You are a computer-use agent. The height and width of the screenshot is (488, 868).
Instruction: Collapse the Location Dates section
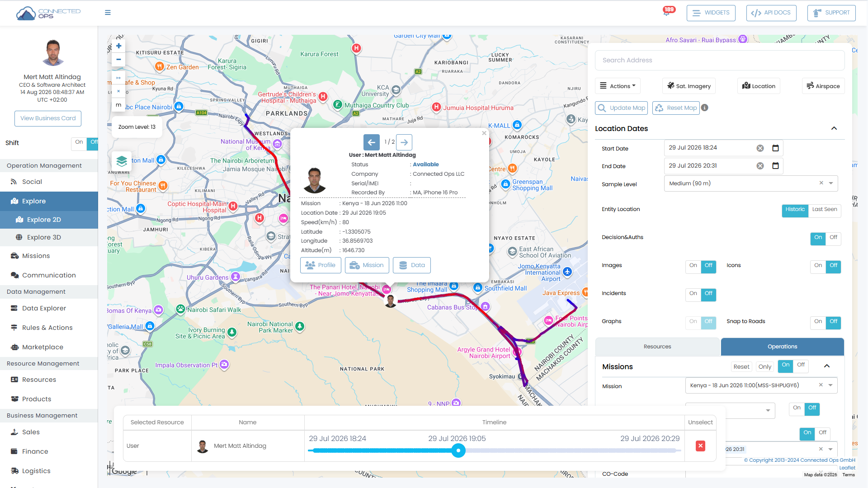[834, 129]
